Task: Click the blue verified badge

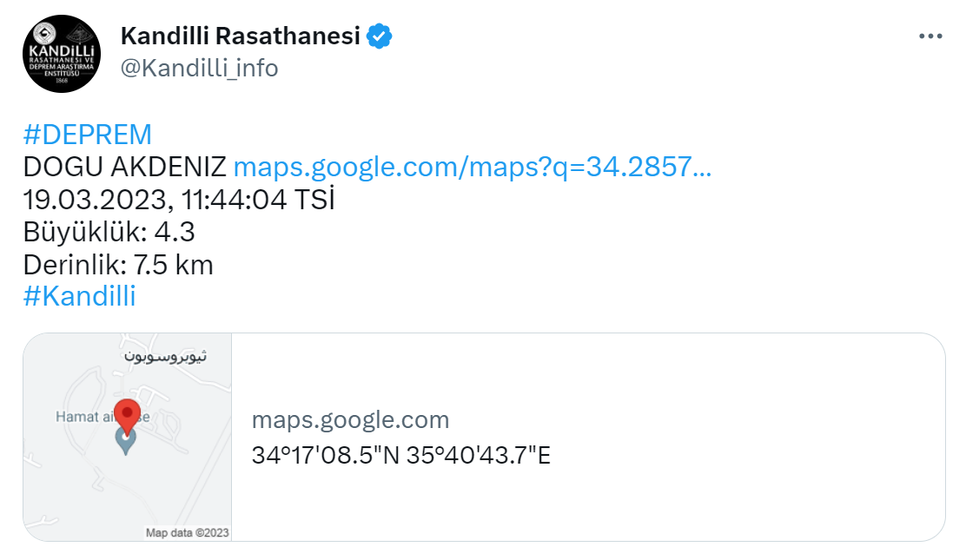Action: click(x=380, y=36)
